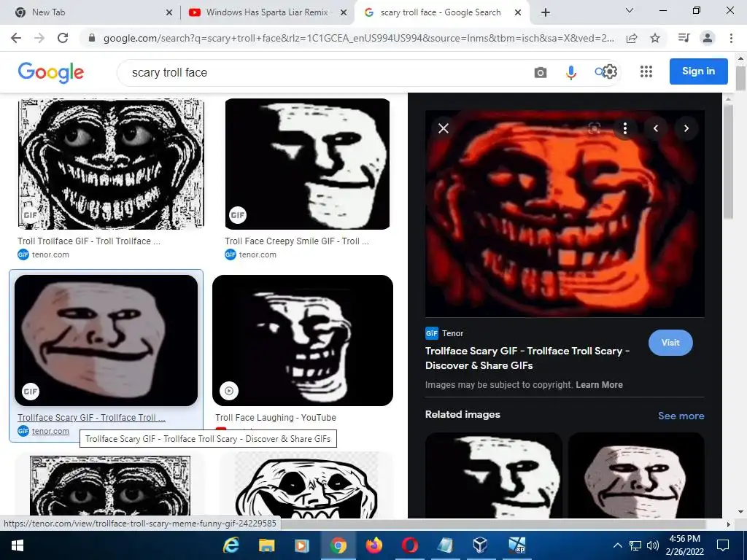The width and height of the screenshot is (747, 560).
Task: Click the Tenor source name in preview
Action: click(452, 333)
